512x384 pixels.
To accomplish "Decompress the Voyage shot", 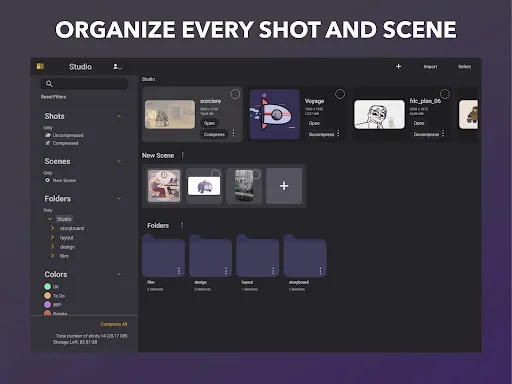I will pos(321,134).
